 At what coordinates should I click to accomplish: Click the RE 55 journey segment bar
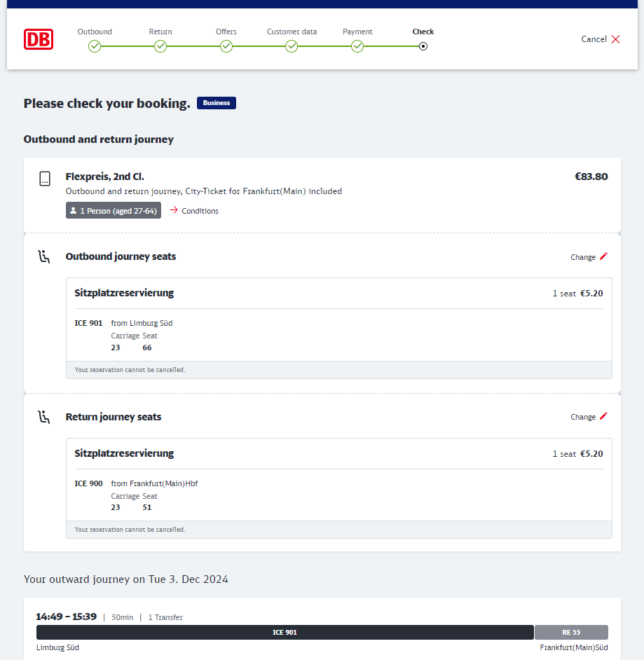pos(571,632)
